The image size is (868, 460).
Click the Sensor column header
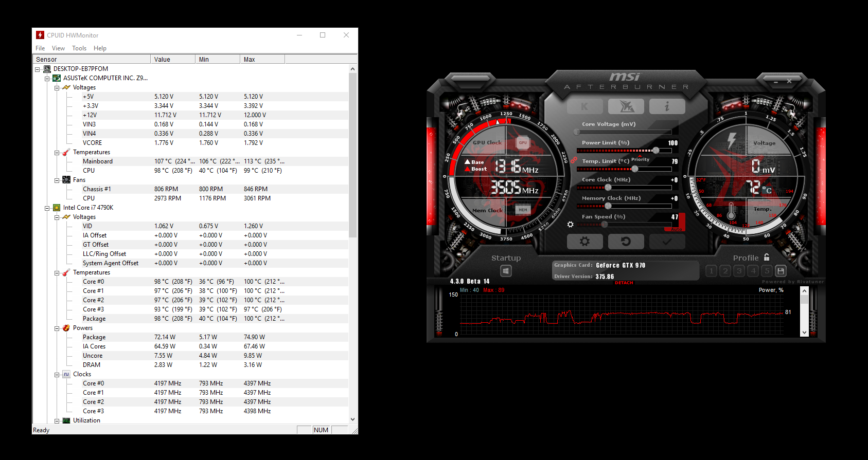coord(92,59)
